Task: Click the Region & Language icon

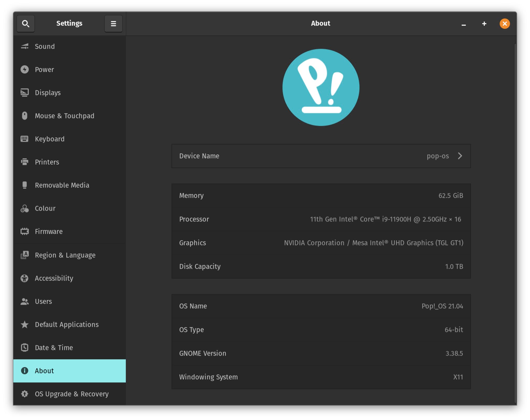Action: click(x=25, y=255)
